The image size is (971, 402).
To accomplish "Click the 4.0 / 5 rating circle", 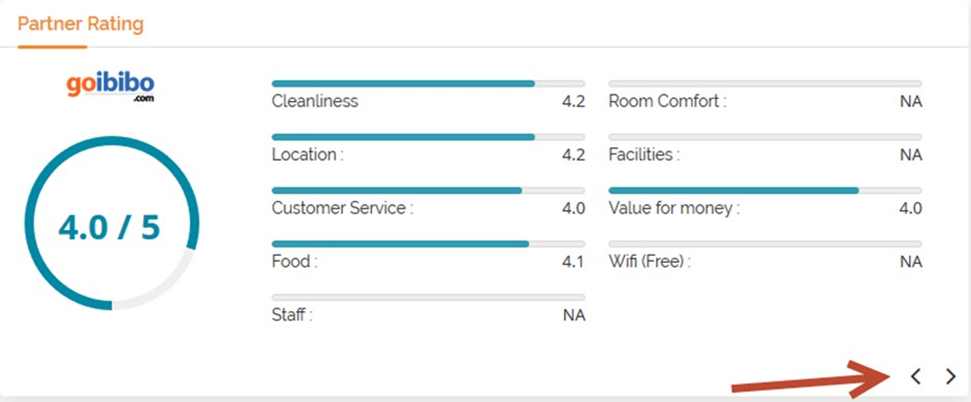I will tap(111, 228).
